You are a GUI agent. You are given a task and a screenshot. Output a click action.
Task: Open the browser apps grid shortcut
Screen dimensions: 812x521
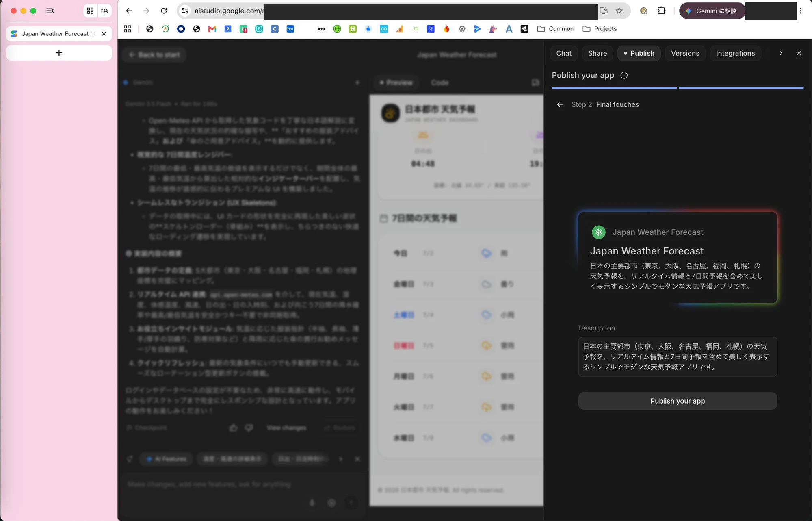pyautogui.click(x=128, y=29)
